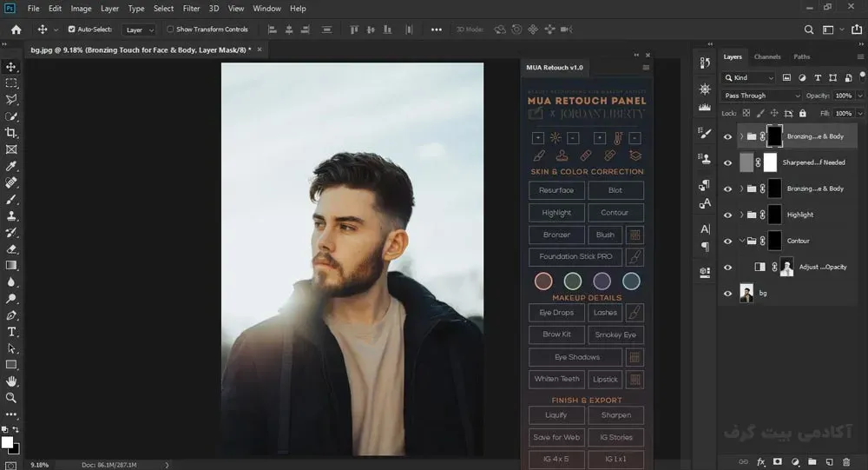Open the Kind filter dropdown
868x470 pixels.
point(748,77)
